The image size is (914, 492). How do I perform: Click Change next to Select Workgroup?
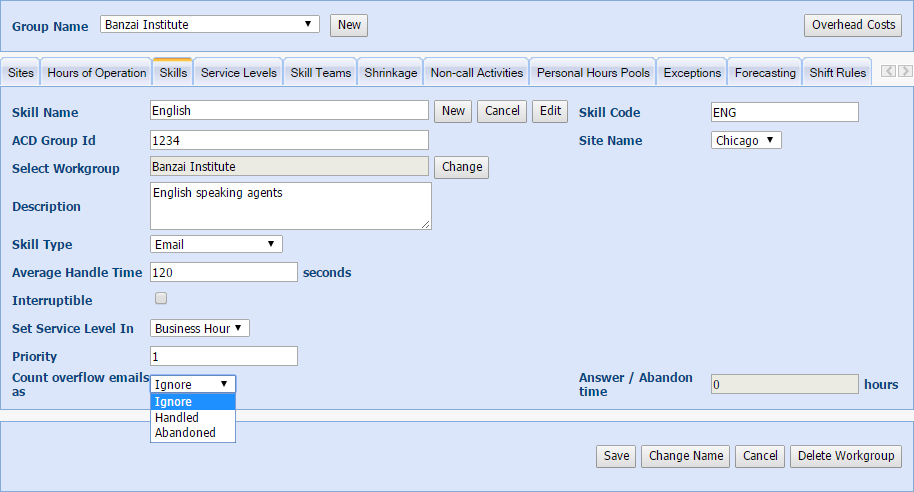pyautogui.click(x=461, y=167)
